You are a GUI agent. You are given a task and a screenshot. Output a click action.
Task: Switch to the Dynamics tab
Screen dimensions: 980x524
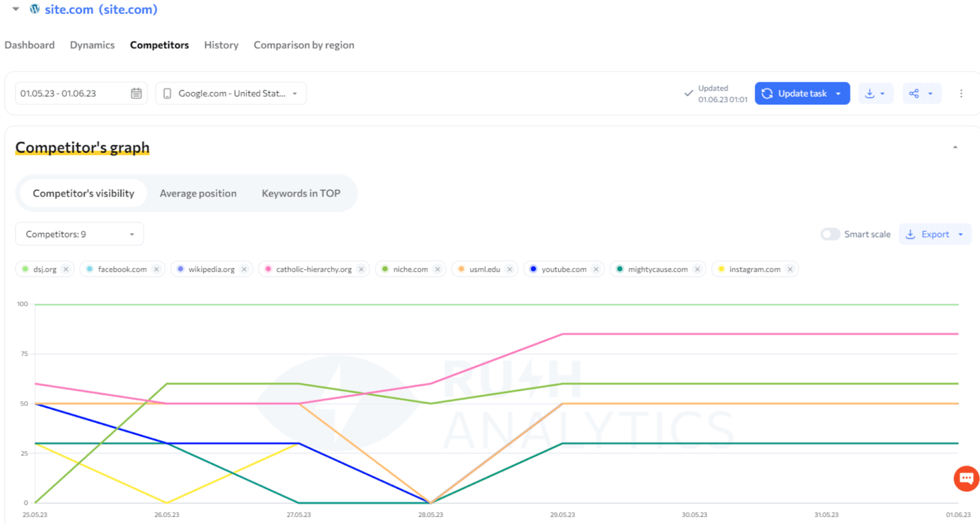pos(92,45)
